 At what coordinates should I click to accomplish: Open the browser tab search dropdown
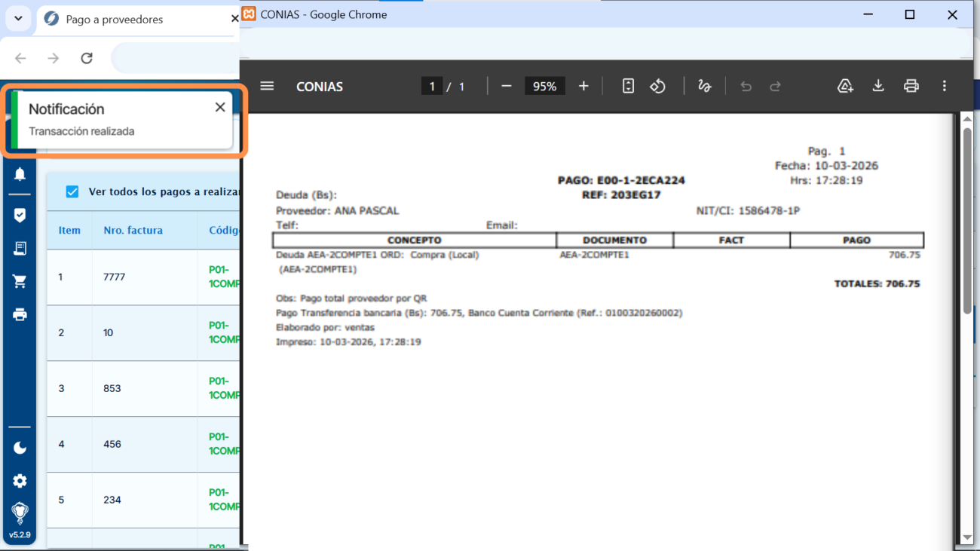(18, 18)
